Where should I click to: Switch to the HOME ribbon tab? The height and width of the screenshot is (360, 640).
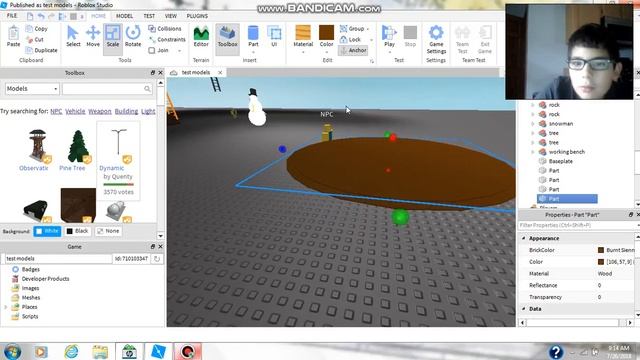point(98,16)
